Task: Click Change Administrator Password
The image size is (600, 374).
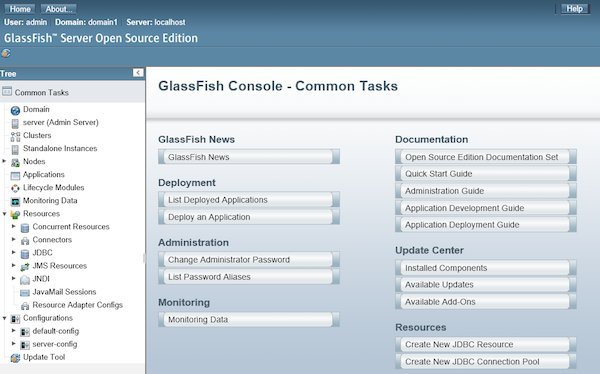Action: tap(249, 260)
